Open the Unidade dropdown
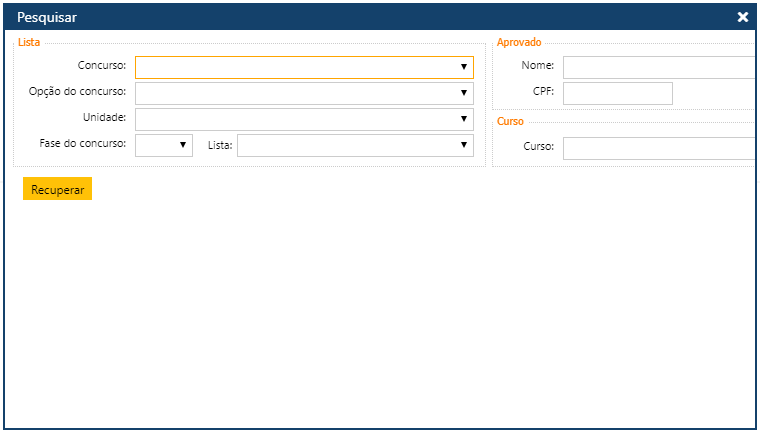Image resolution: width=760 pixels, height=435 pixels. (x=464, y=119)
